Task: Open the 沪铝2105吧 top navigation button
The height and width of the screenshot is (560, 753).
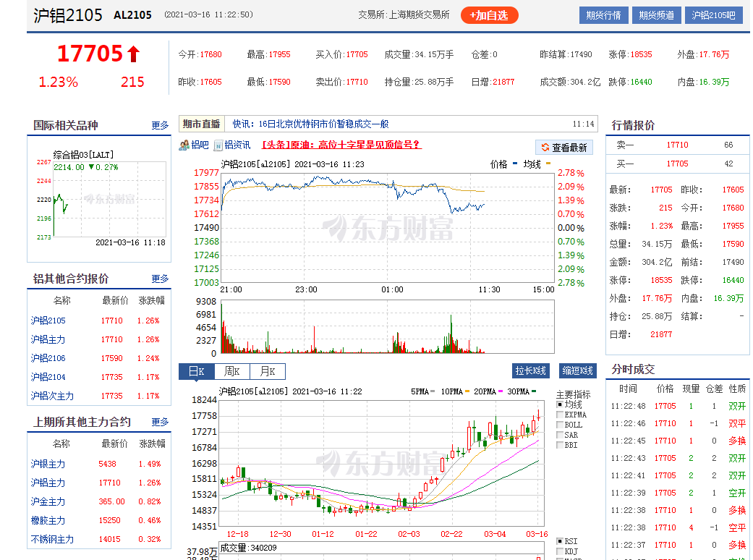Action: (714, 15)
